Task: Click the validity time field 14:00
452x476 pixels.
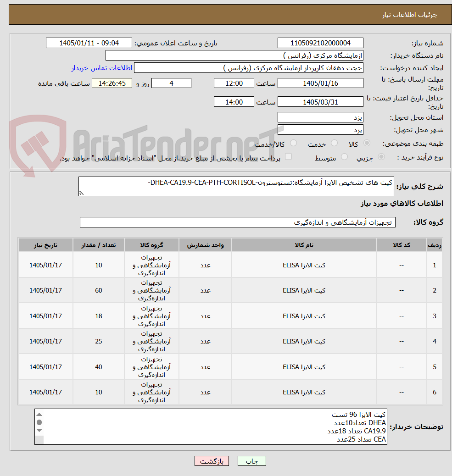Action: coord(234,102)
